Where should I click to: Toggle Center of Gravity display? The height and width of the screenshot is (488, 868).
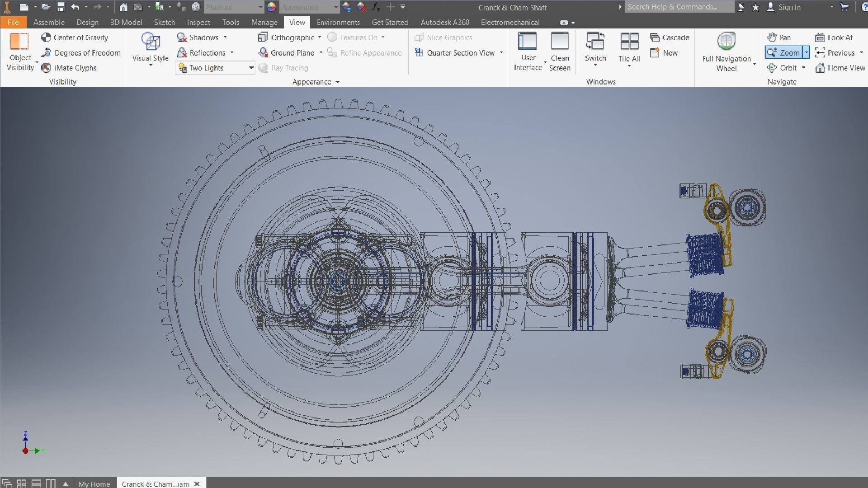75,38
